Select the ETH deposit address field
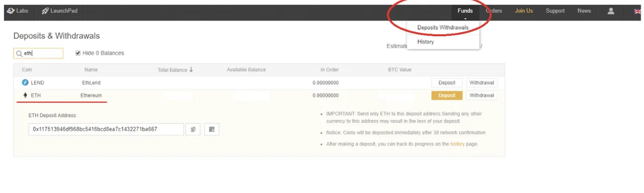The width and height of the screenshot is (644, 193). tap(106, 129)
